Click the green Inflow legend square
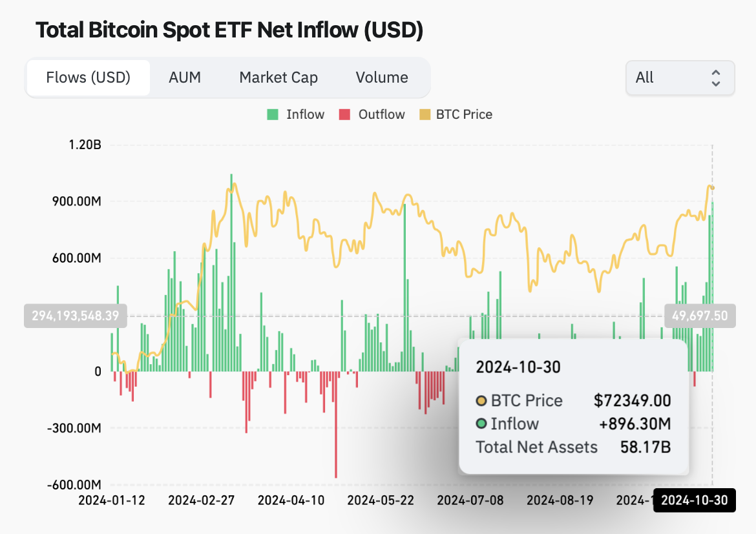Viewport: 756px width, 534px height. pyautogui.click(x=271, y=114)
